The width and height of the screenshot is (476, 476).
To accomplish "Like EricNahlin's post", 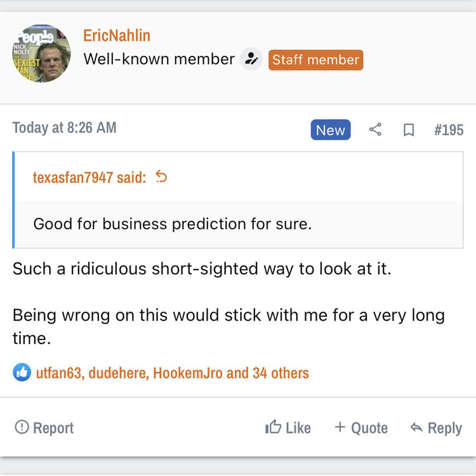I will tap(288, 428).
